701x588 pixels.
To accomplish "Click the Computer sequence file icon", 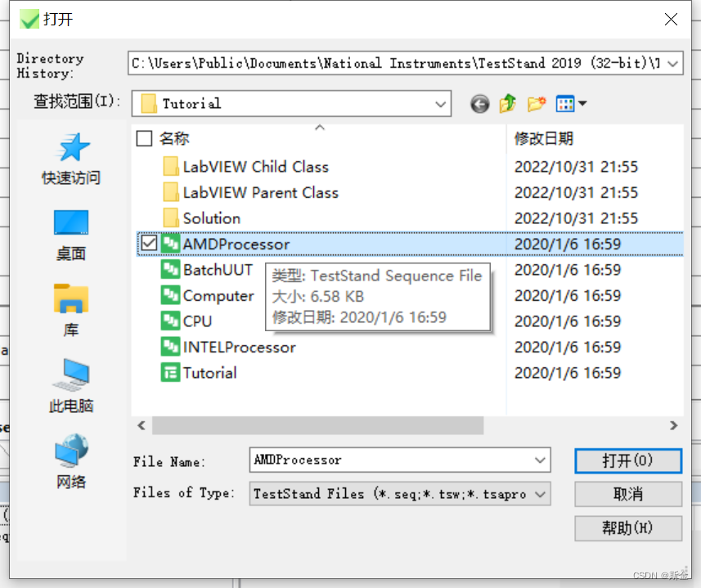I will tap(170, 295).
